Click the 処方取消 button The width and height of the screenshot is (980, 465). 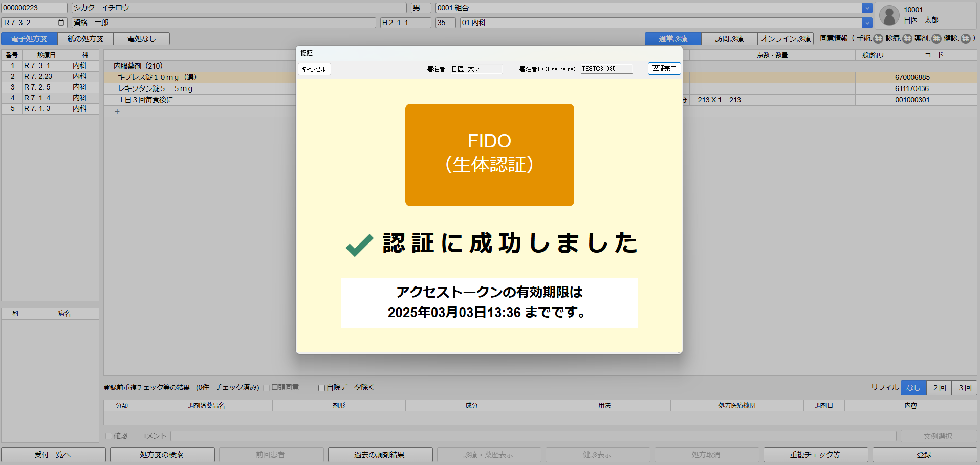click(707, 455)
